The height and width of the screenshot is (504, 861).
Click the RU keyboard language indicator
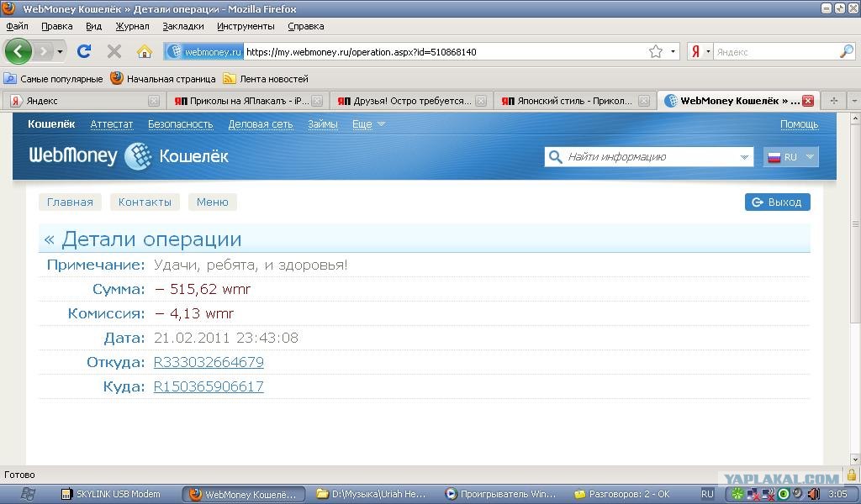707,494
